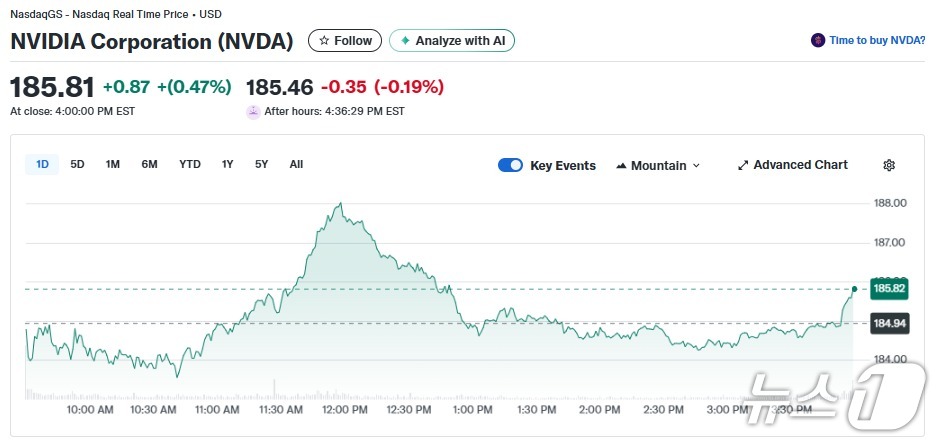The image size is (940, 444).
Task: Toggle the Key Events switch
Action: 510,165
